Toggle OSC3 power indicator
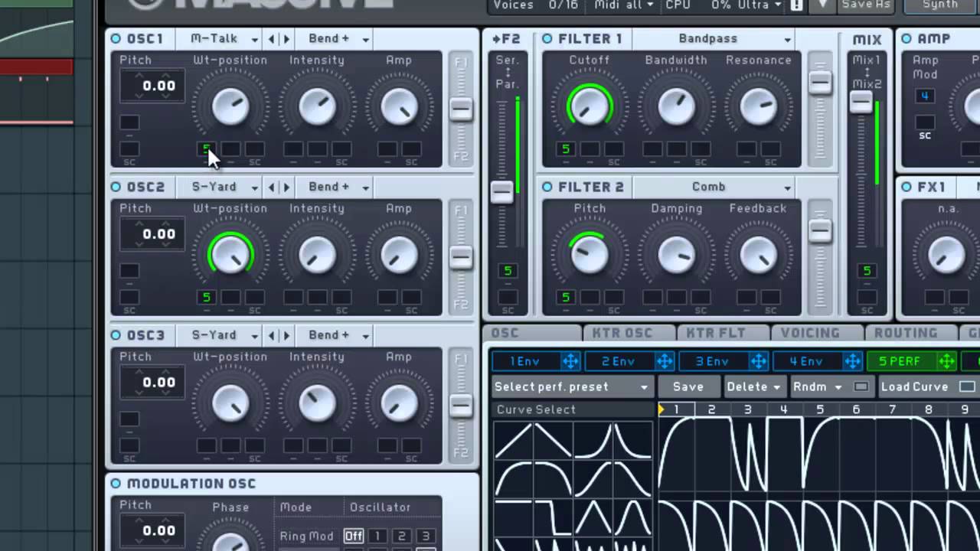This screenshot has height=551, width=980. [x=116, y=335]
